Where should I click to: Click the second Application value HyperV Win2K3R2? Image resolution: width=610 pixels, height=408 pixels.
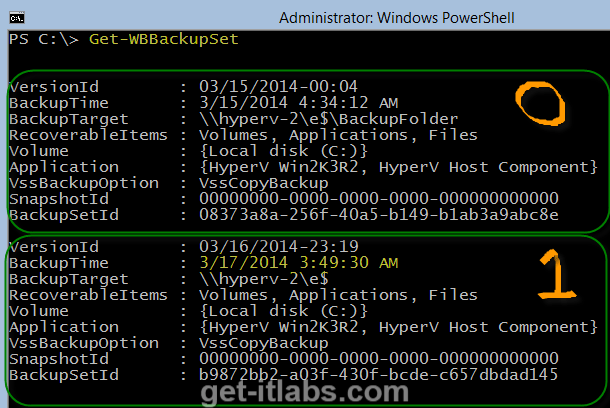pos(283,327)
